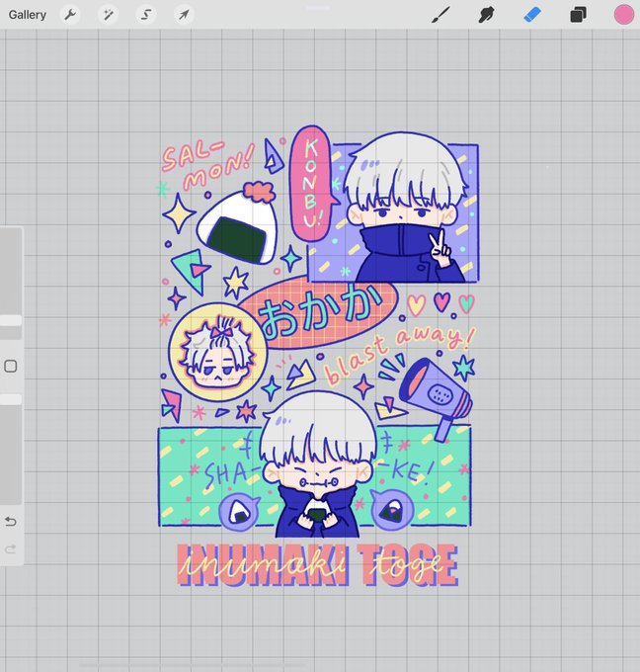640x672 pixels.
Task: Tap the square Modify button in the sidebar
Action: [11, 367]
